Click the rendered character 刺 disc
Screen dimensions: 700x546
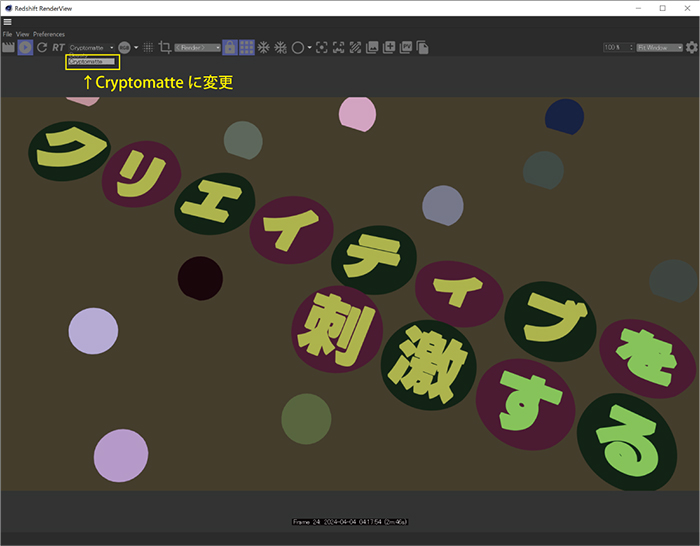click(337, 329)
